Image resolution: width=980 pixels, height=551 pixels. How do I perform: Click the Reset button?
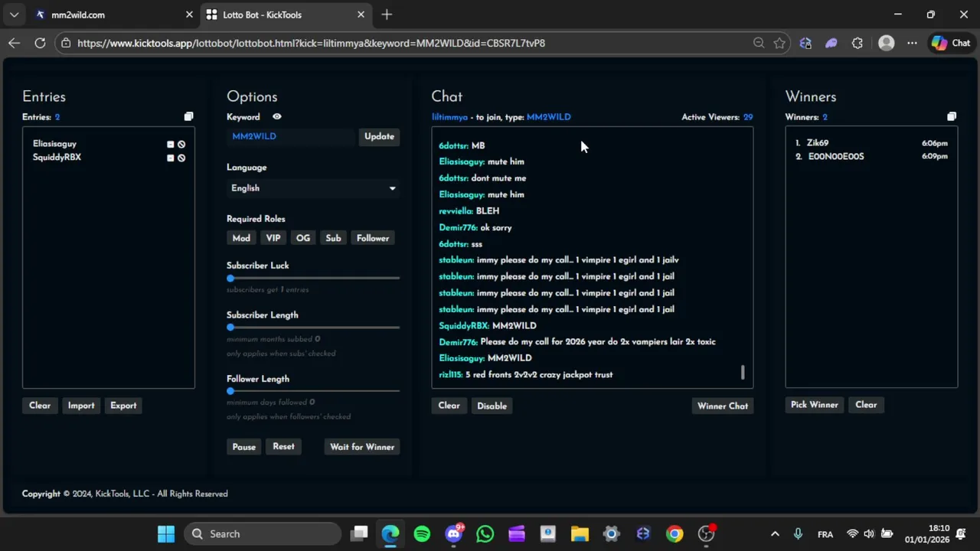(x=283, y=447)
